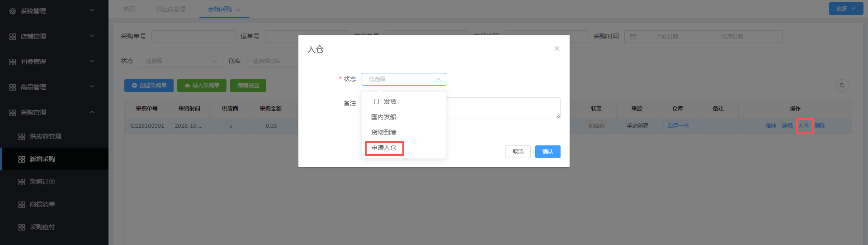
Task: Click the calendar icon in 采购时间 field
Action: (633, 37)
